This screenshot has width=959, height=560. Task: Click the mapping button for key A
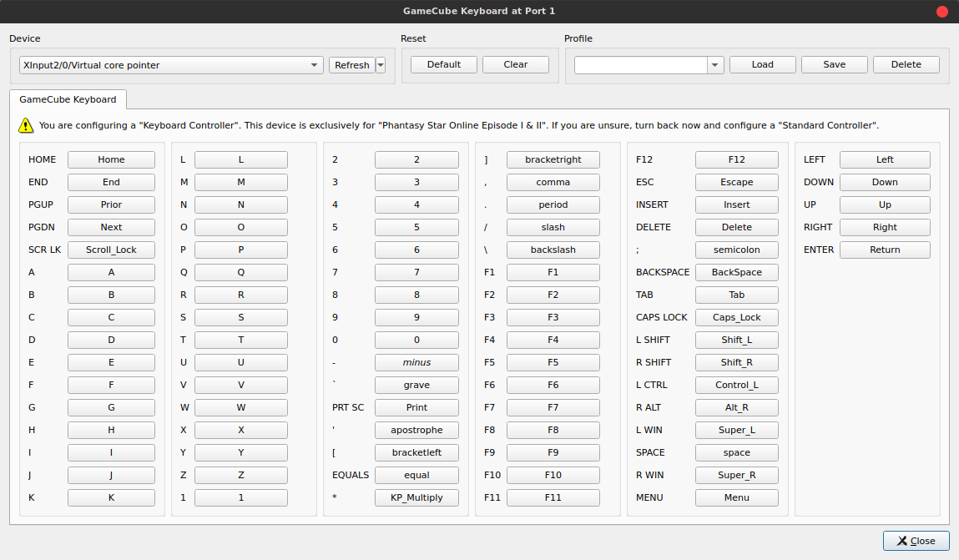point(111,272)
